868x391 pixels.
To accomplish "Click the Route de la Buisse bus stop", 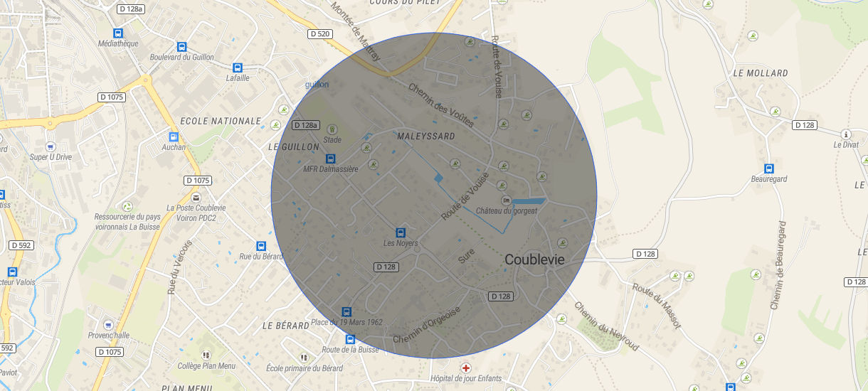I will click(349, 339).
